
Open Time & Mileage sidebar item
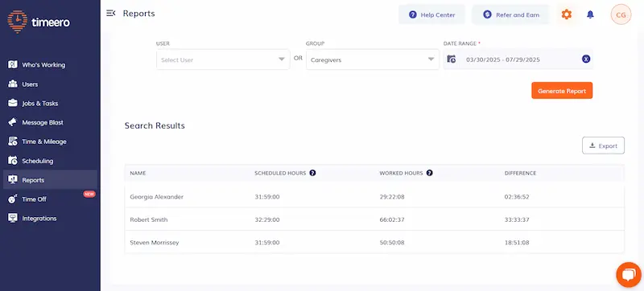pyautogui.click(x=50, y=141)
